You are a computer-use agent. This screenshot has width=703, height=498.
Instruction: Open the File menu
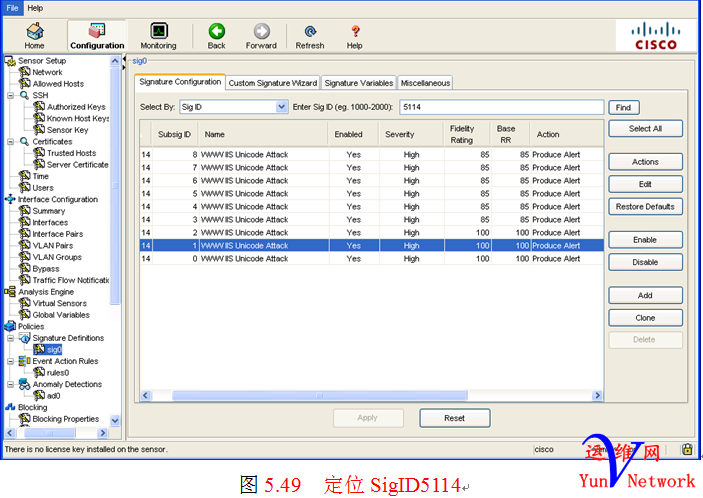pos(13,8)
